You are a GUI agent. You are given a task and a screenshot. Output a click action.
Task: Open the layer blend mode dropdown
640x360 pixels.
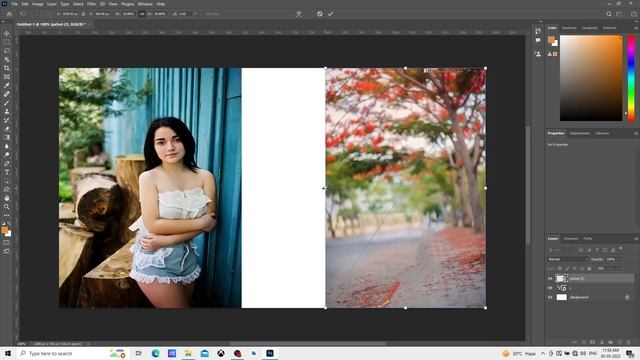pyautogui.click(x=567, y=259)
